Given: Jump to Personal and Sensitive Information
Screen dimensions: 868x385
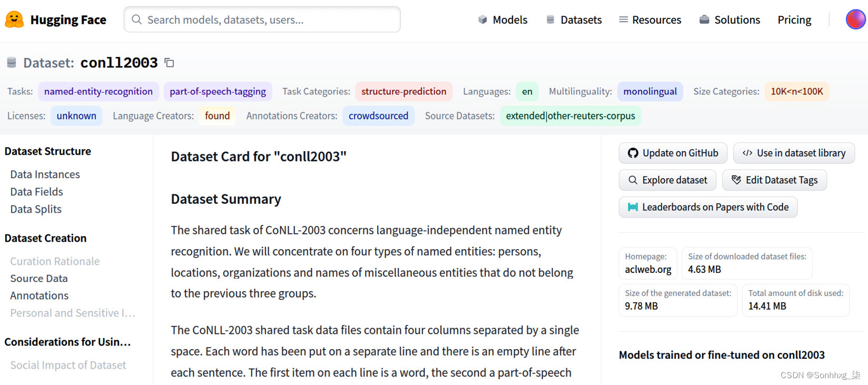Looking at the screenshot, I should tap(73, 313).
